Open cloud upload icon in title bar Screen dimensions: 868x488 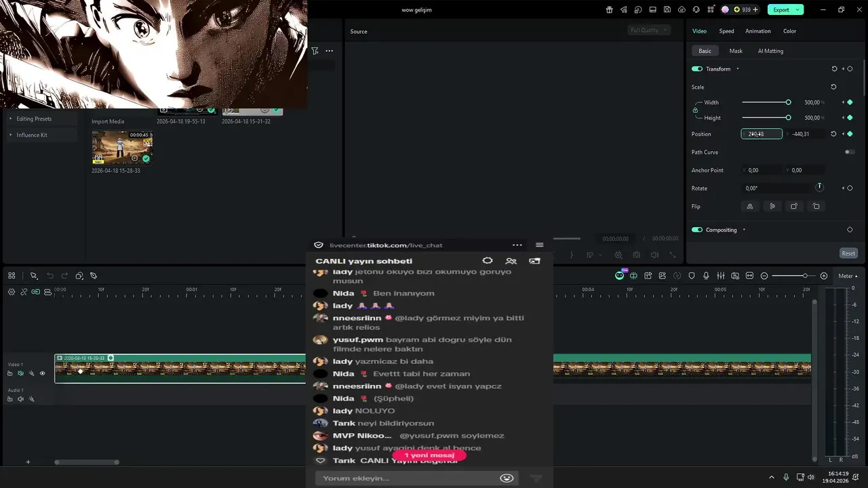click(x=682, y=9)
